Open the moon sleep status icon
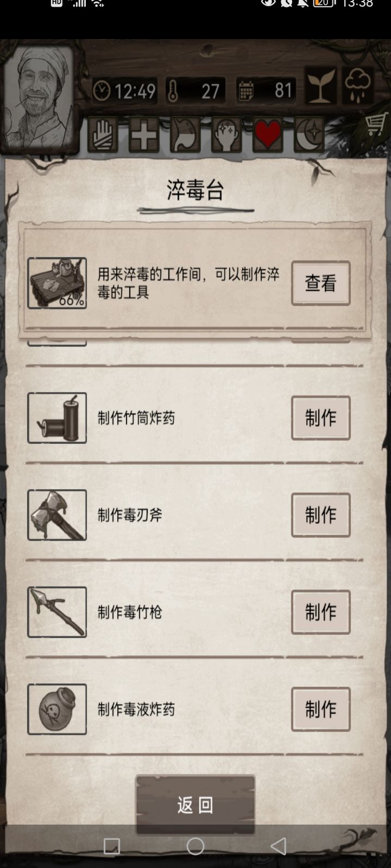The image size is (391, 868). pos(309,135)
